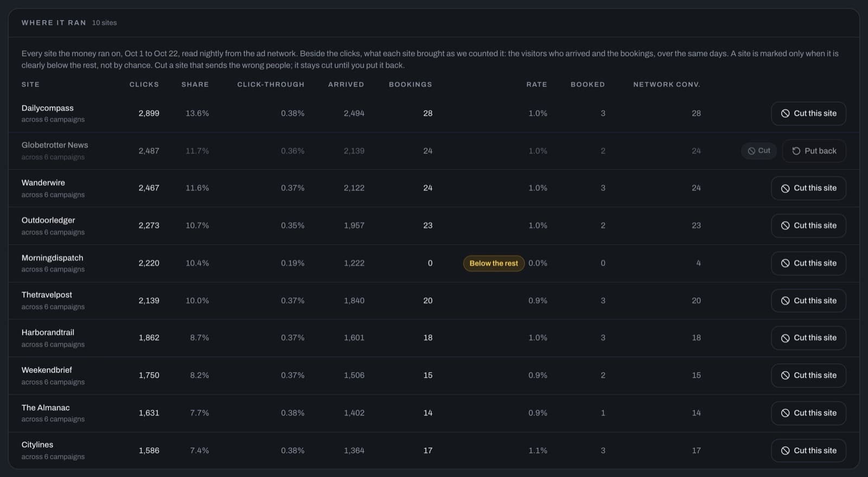Click the SHARE column header
The height and width of the screenshot is (477, 868).
click(x=195, y=85)
